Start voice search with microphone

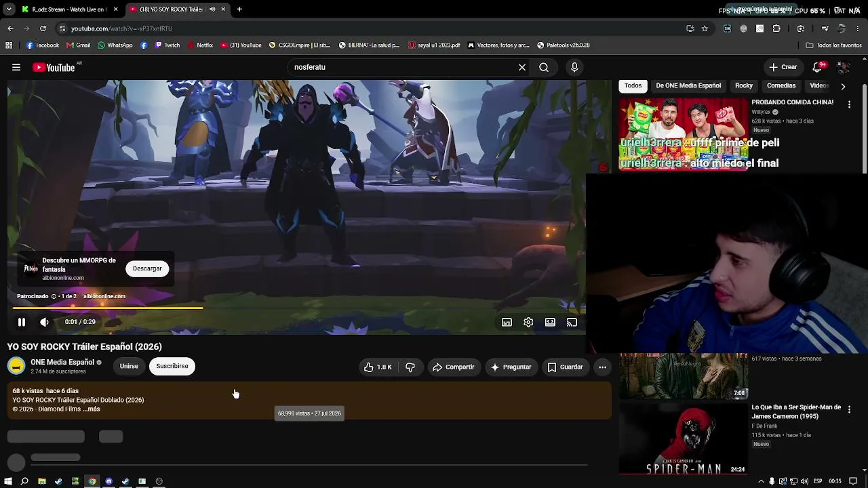tap(574, 67)
